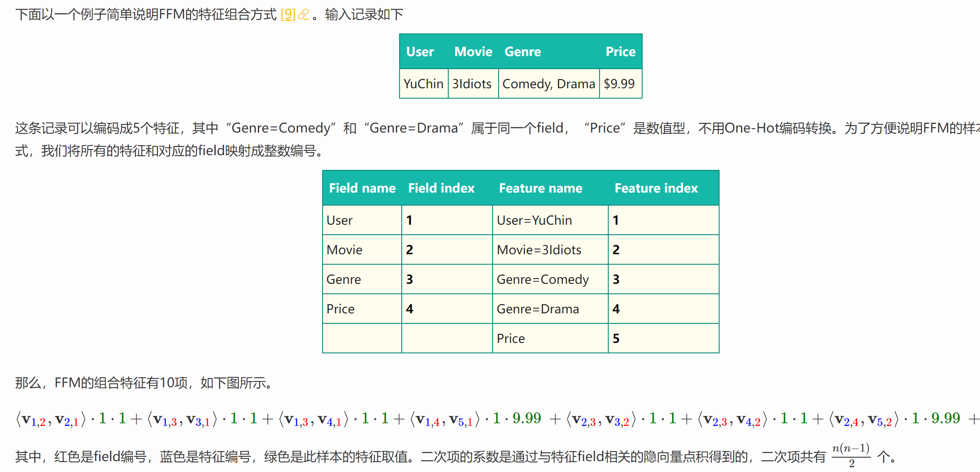This screenshot has height=472, width=980.
Task: Click the $9.99 price cell
Action: click(621, 83)
